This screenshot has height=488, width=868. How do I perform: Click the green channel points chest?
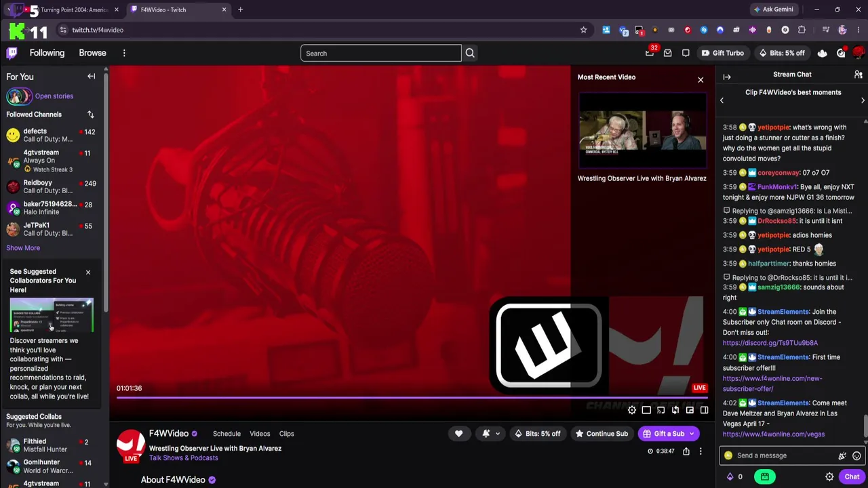pyautogui.click(x=765, y=476)
